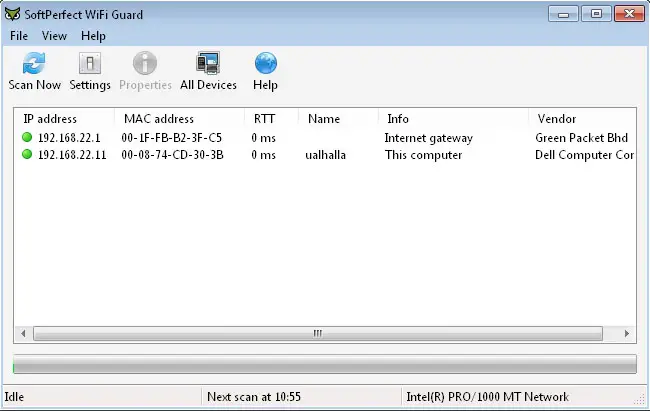Click the SoftPerfect owl icon in title bar

pyautogui.click(x=12, y=14)
